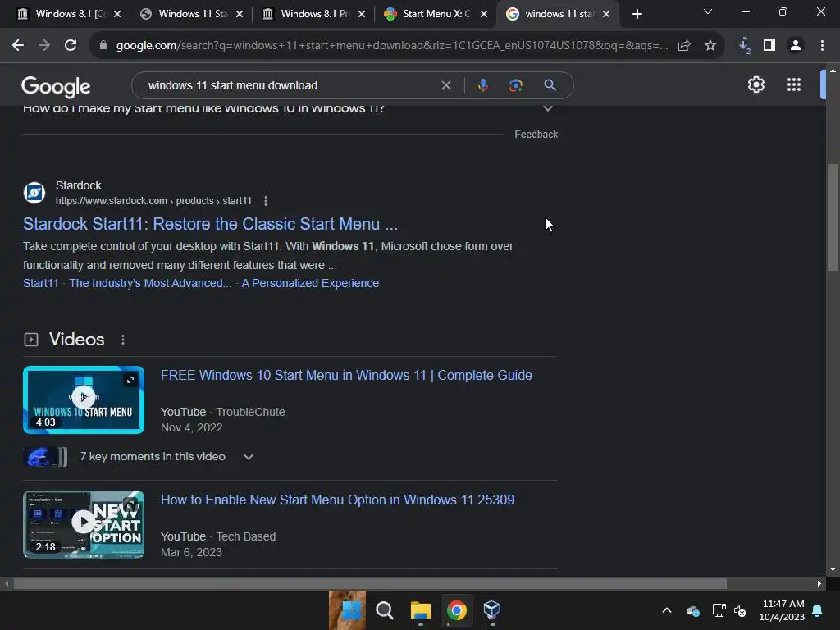This screenshot has height=630, width=840.
Task: Play the New Start Option video thumbnail
Action: [84, 524]
